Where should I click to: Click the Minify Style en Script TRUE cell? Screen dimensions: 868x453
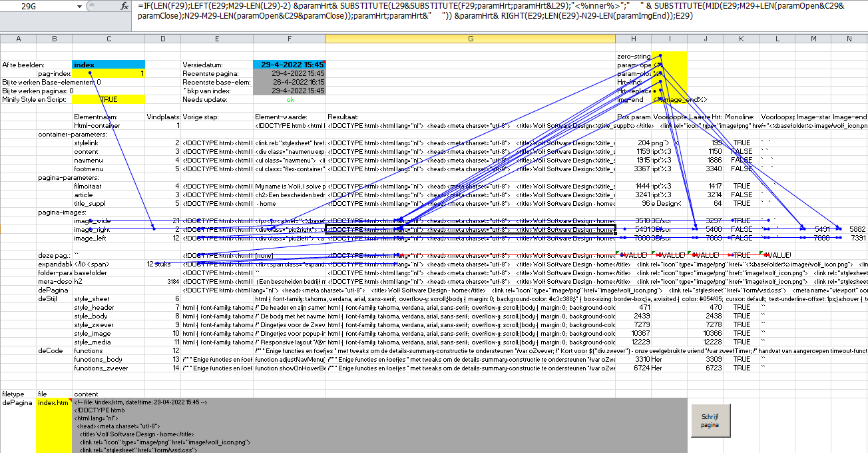108,99
